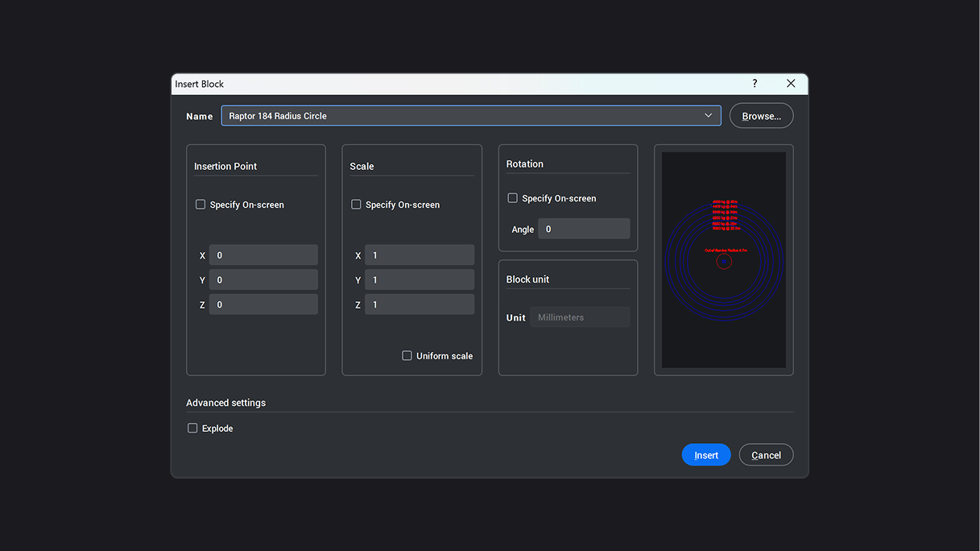Click the Rotation Angle input field

(x=584, y=229)
